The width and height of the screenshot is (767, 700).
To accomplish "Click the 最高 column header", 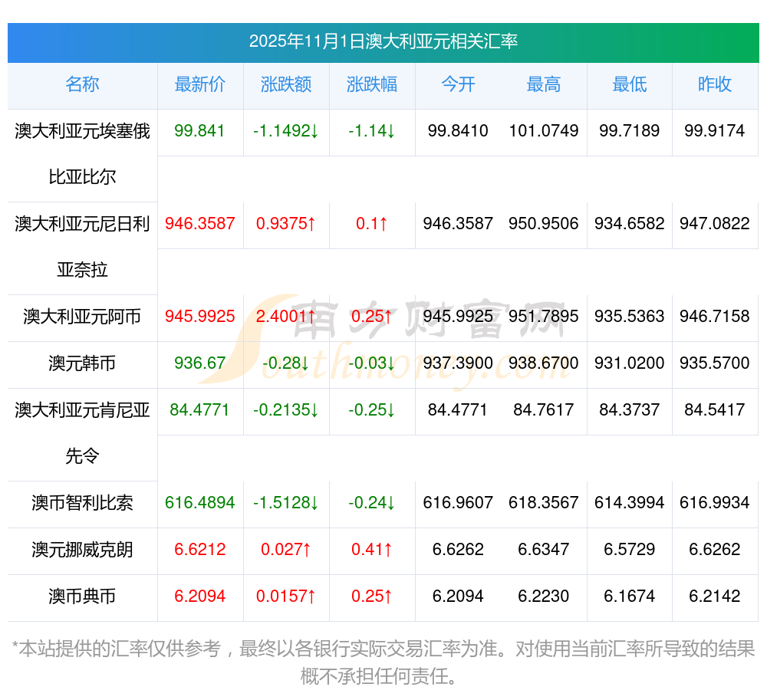I will [x=544, y=84].
